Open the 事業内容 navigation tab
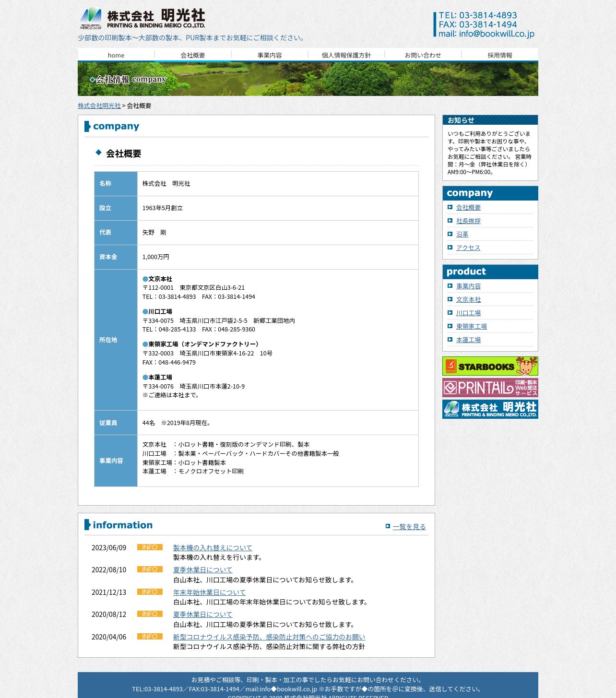The height and width of the screenshot is (698, 616). tap(270, 55)
